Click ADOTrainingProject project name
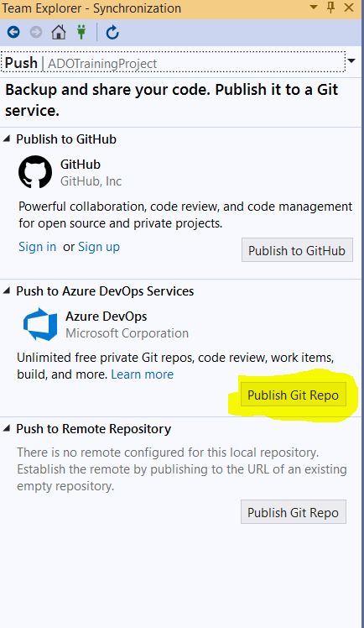Viewport: 364px width, 628px height. (102, 64)
